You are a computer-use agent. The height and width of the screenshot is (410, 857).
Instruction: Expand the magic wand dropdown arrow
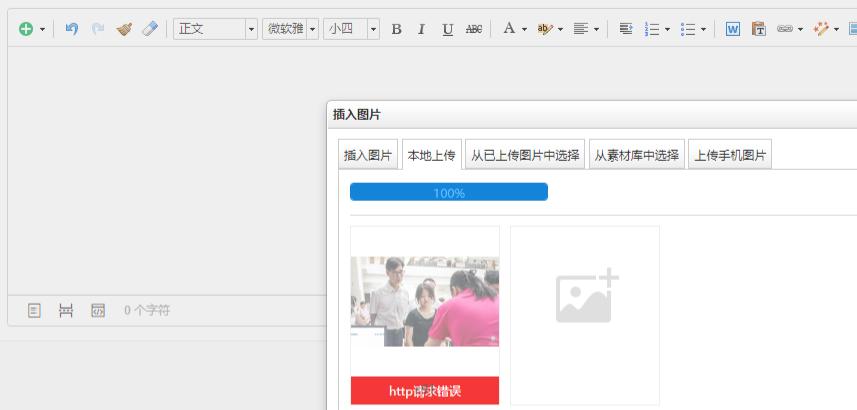click(x=836, y=30)
